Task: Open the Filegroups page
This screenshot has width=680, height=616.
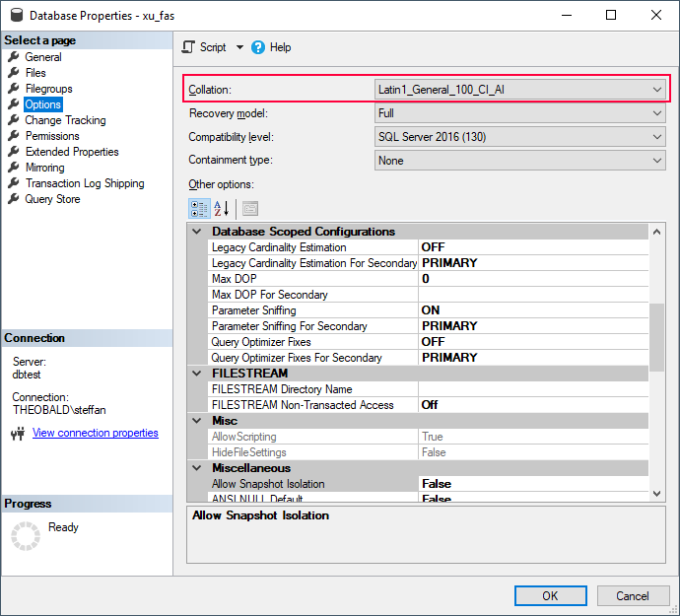Action: [48, 89]
